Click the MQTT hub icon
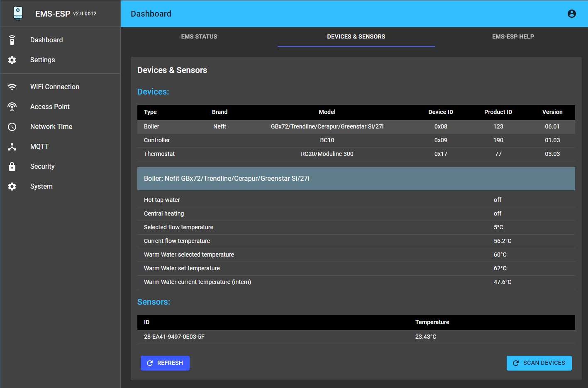The height and width of the screenshot is (388, 588). click(12, 147)
